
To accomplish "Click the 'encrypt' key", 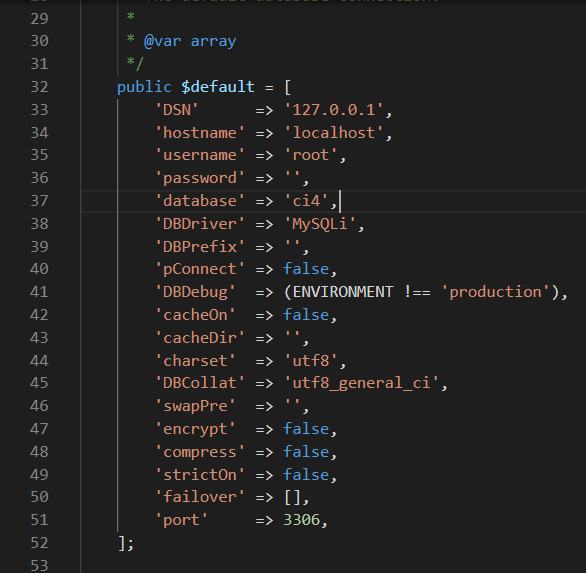I will [195, 429].
